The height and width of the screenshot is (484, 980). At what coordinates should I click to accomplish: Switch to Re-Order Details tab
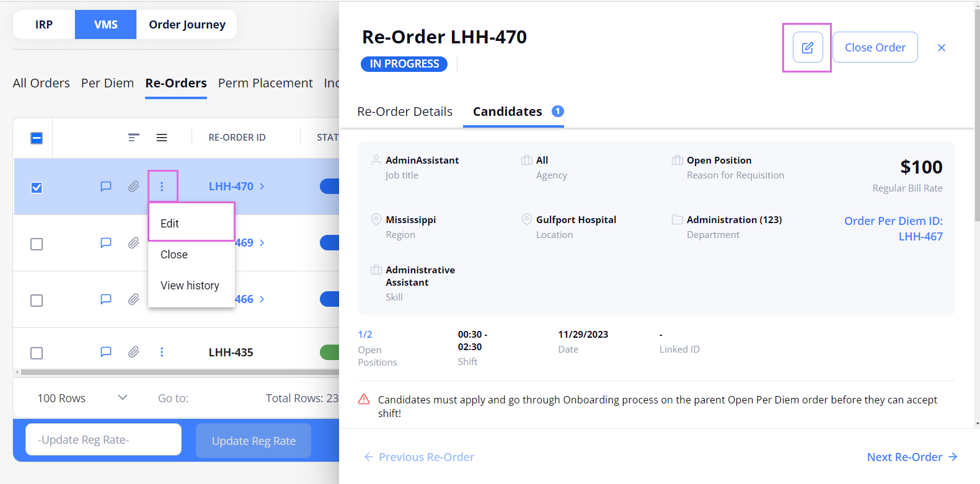pyautogui.click(x=405, y=112)
